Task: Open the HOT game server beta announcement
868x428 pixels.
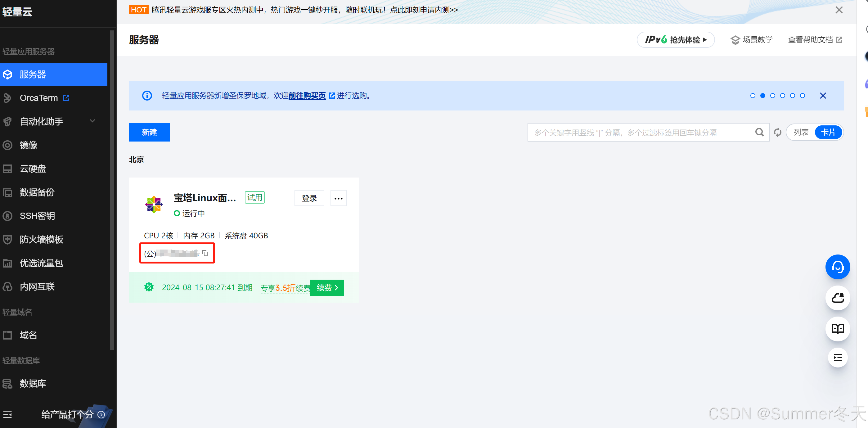Action: tap(305, 10)
